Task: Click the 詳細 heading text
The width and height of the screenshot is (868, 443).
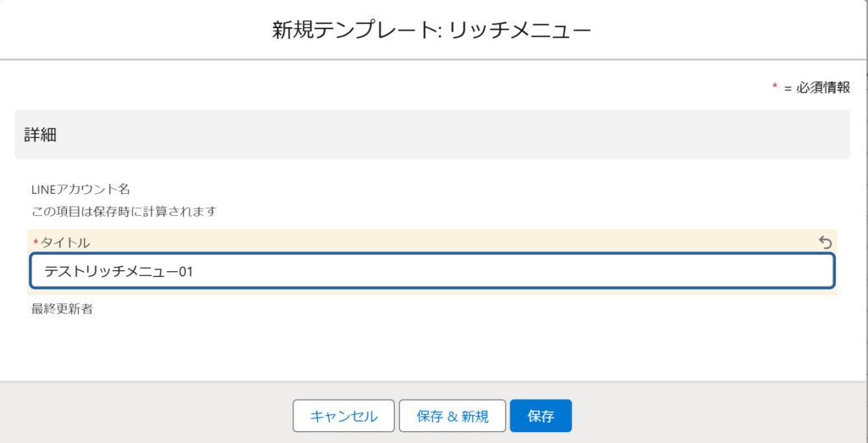Action: (40, 135)
